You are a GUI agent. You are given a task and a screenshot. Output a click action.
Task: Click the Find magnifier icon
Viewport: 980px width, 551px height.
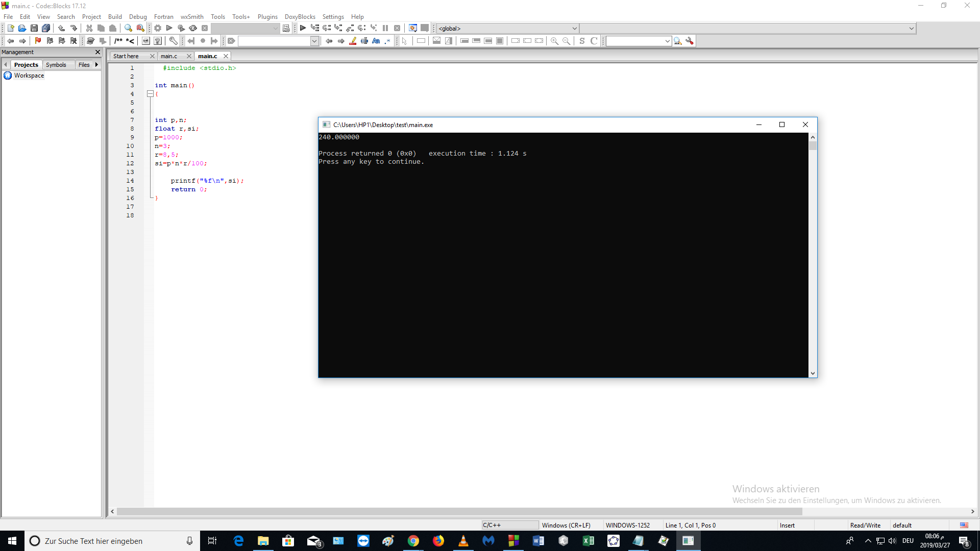coord(128,28)
